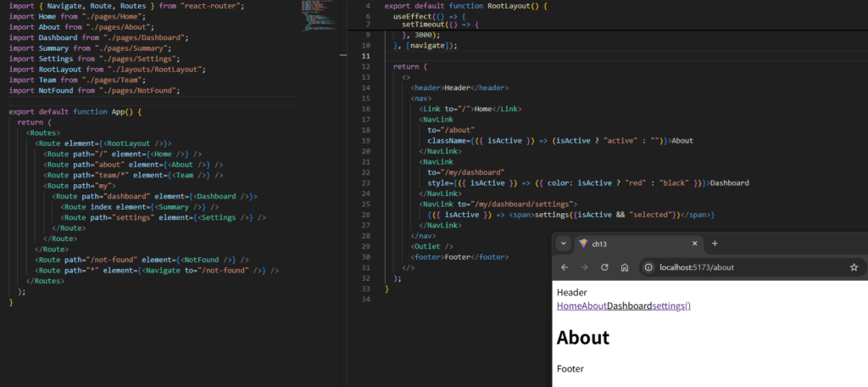Click the browser forward arrow
The width and height of the screenshot is (868, 387).
pos(585,267)
